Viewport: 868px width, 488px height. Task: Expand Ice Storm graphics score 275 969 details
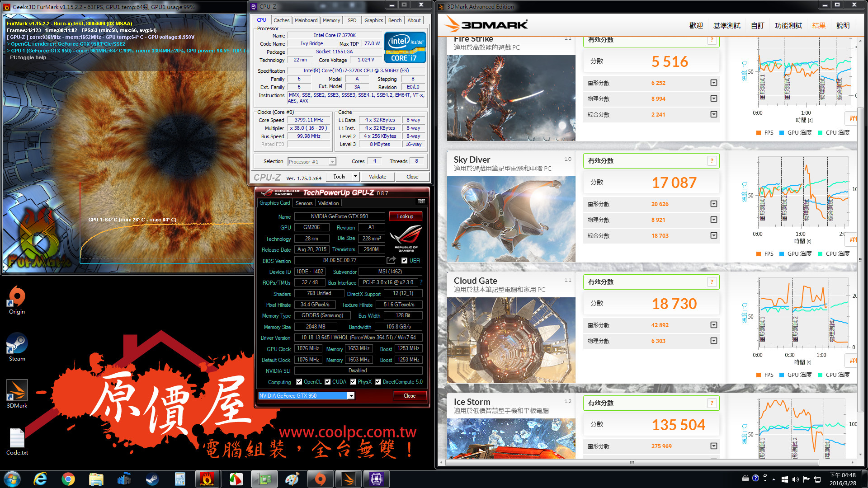click(714, 446)
